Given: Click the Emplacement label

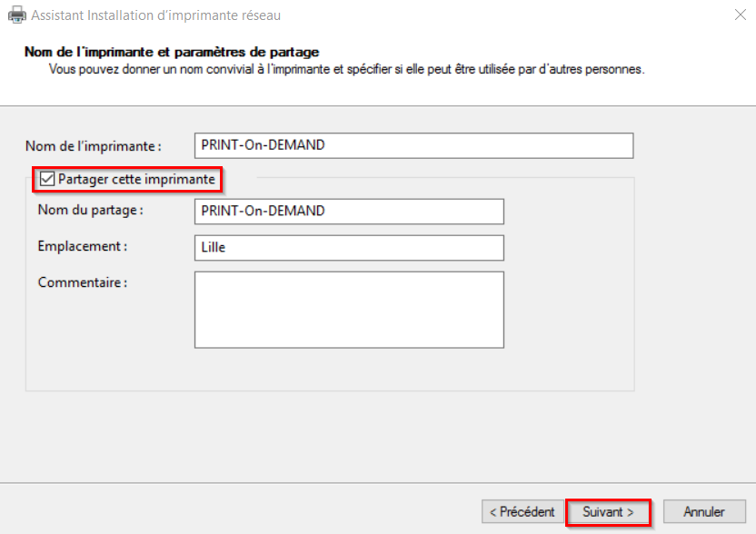Looking at the screenshot, I should pos(83,246).
